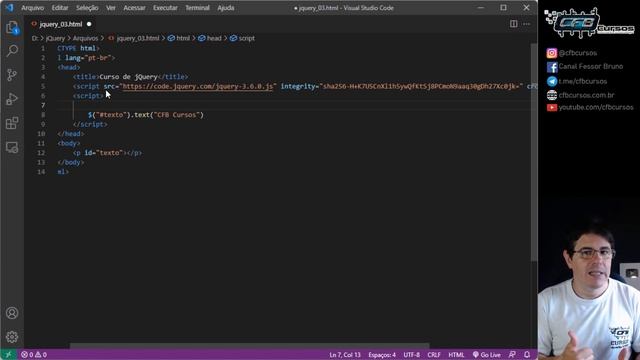This screenshot has width=640, height=360.
Task: Open the editor More Actions ellipsis
Action: (527, 24)
